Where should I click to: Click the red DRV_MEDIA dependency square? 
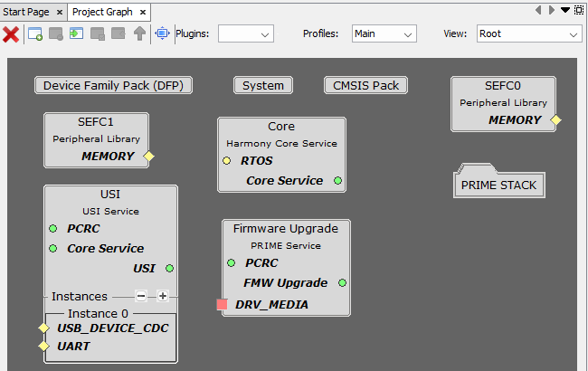pyautogui.click(x=223, y=305)
